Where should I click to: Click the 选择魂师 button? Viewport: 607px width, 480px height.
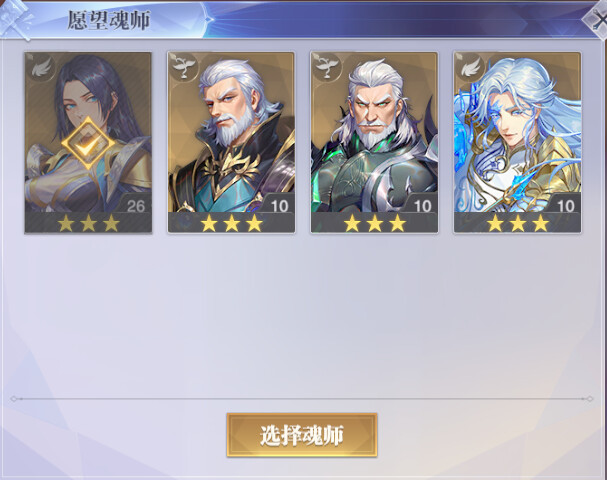[302, 435]
